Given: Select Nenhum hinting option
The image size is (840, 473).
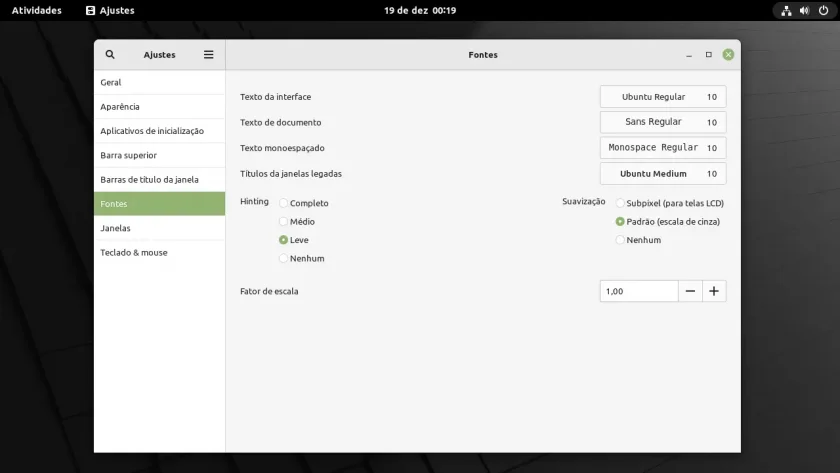Looking at the screenshot, I should (x=302, y=258).
